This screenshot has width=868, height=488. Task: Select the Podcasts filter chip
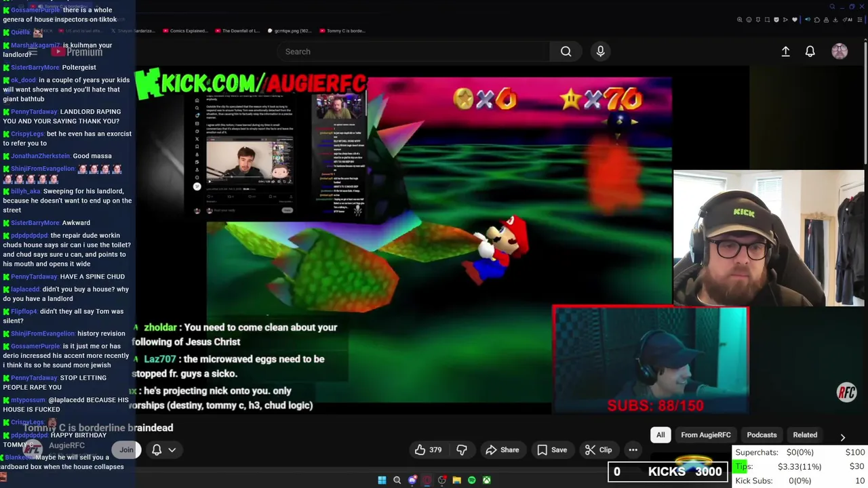tap(762, 435)
